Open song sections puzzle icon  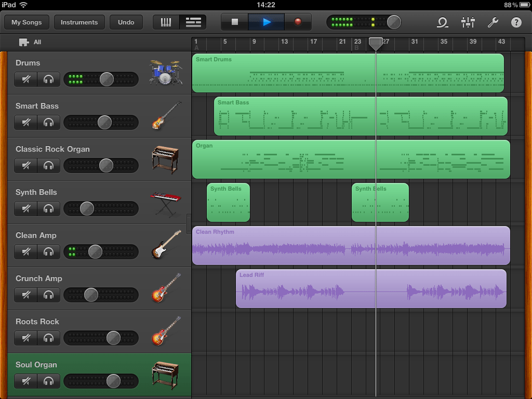23,42
